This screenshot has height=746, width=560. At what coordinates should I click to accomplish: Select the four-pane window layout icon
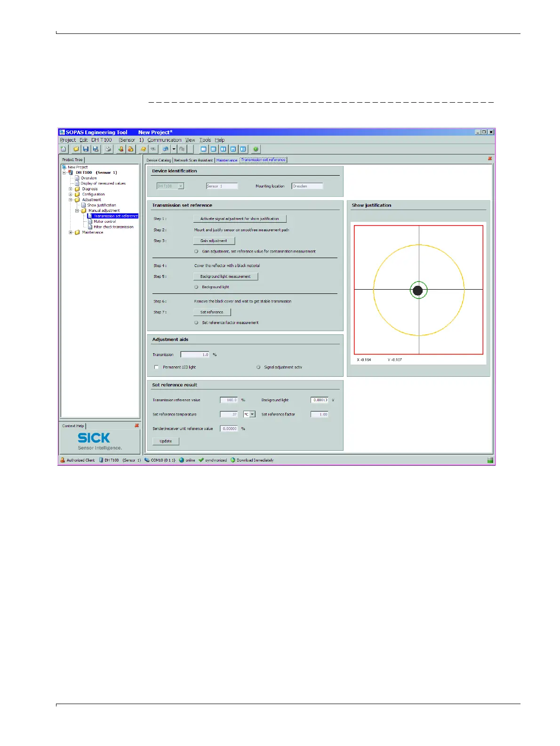click(233, 149)
